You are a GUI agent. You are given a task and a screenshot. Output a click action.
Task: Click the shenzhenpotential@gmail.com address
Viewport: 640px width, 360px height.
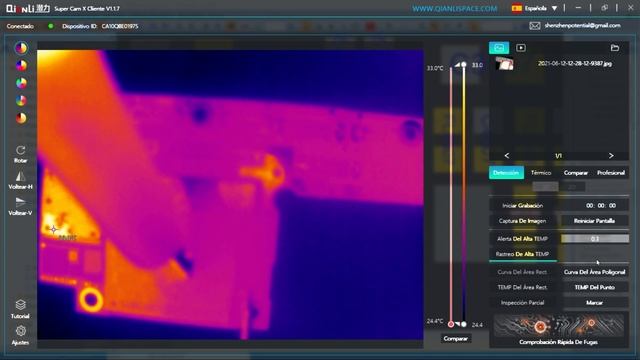point(582,25)
